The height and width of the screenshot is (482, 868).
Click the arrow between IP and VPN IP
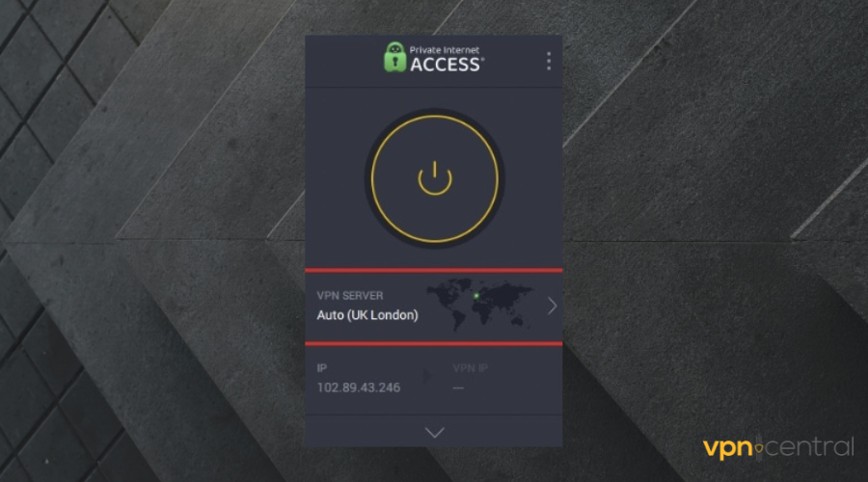pos(427,376)
